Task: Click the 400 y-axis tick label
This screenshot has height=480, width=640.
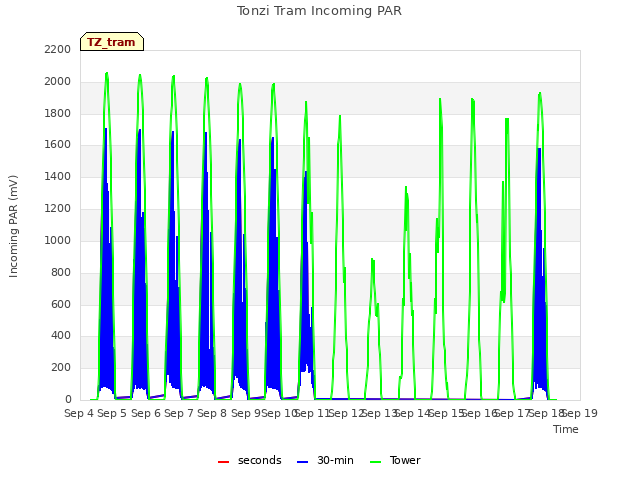Action: [x=61, y=336]
